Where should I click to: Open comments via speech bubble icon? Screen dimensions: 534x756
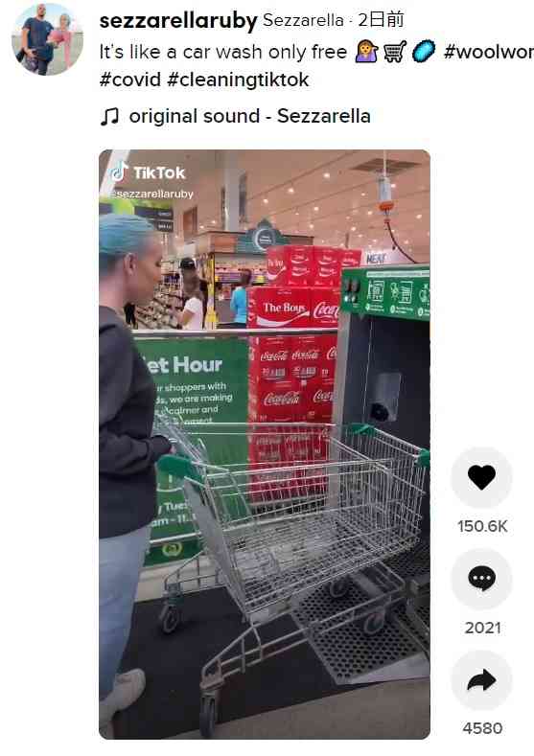click(481, 579)
